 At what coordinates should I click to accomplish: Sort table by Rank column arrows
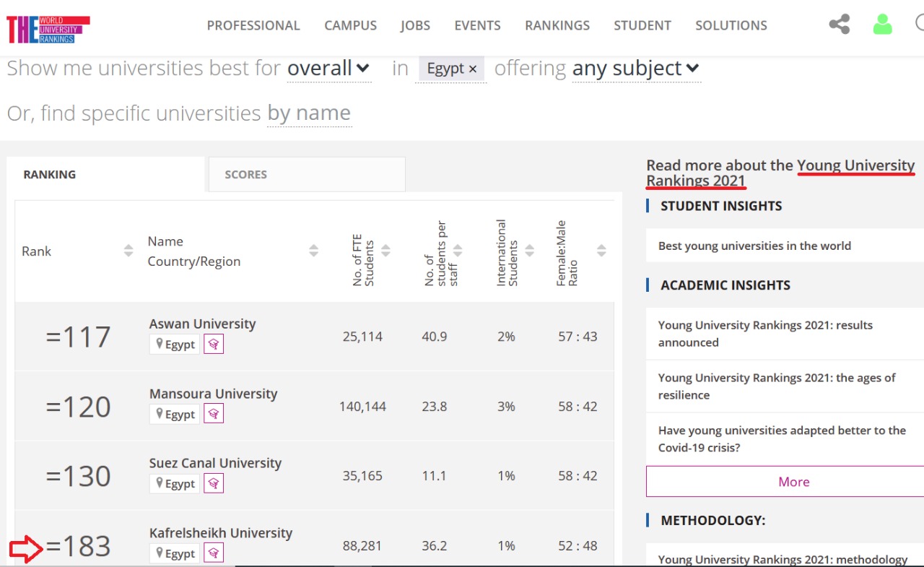(x=128, y=251)
